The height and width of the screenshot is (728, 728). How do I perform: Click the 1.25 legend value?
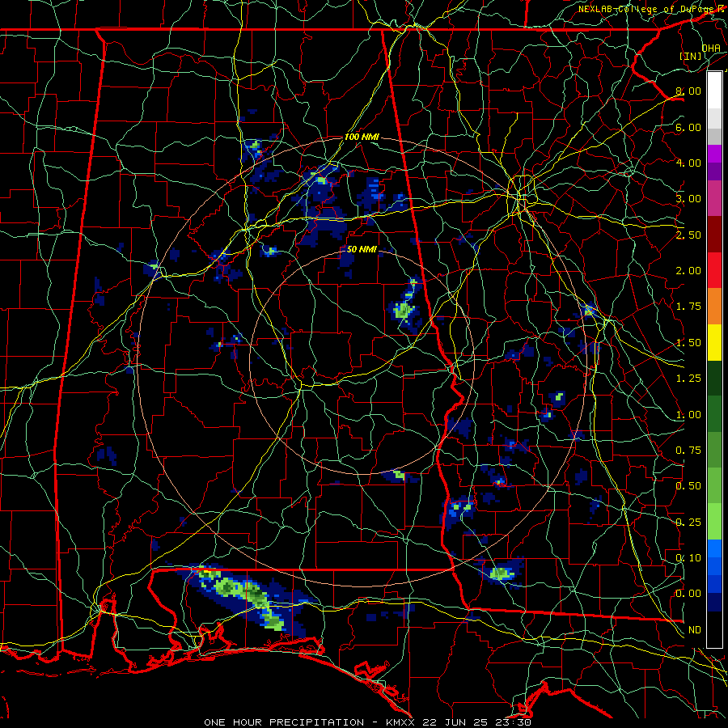pyautogui.click(x=688, y=379)
